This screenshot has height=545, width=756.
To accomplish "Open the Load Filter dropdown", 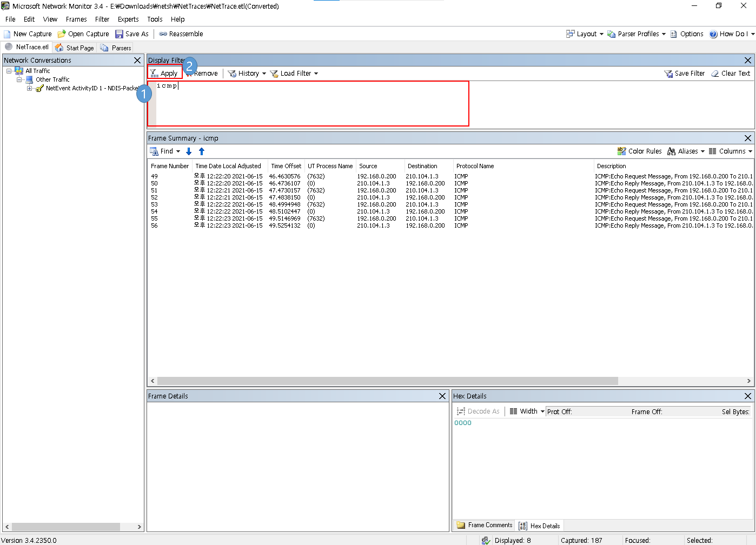I will (x=294, y=74).
